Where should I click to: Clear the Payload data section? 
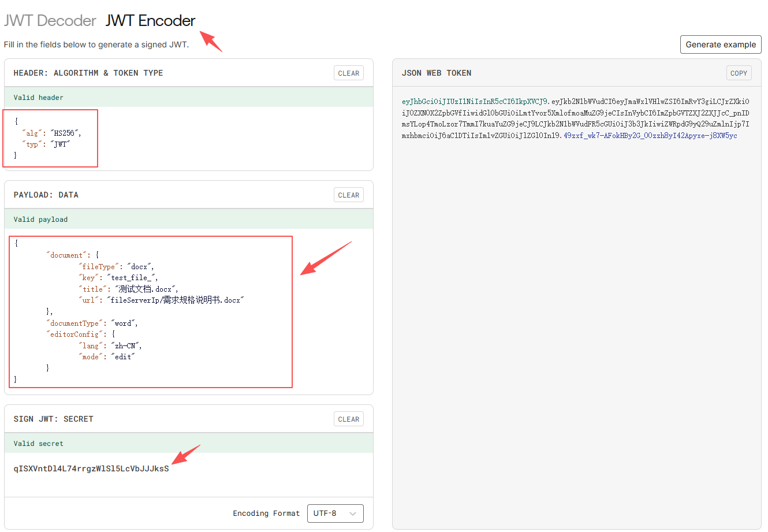(x=348, y=195)
